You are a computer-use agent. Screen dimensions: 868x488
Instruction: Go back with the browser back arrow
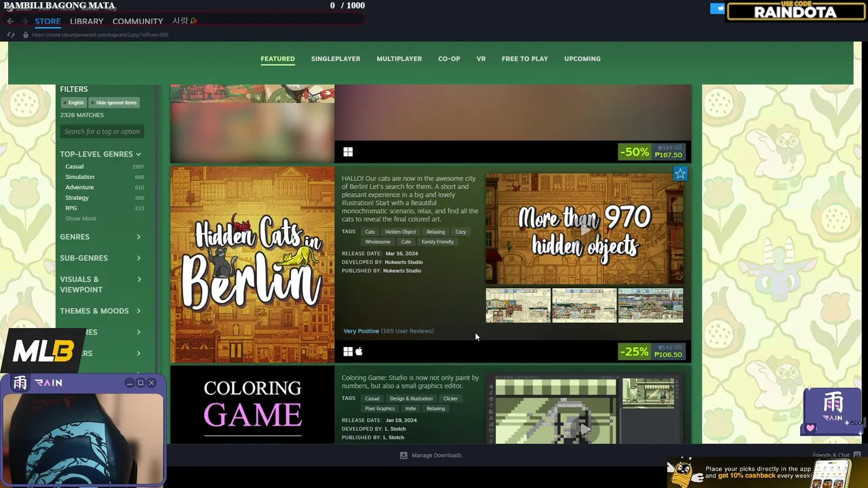10,21
